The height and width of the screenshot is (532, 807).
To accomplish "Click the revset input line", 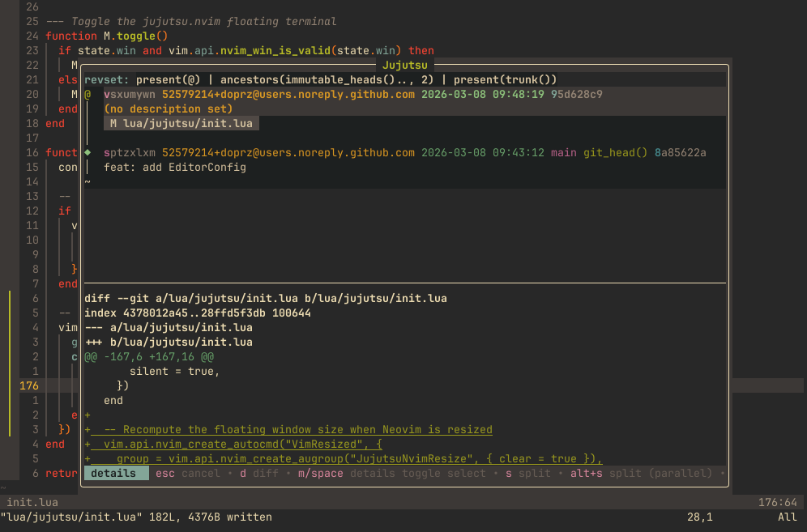I will click(x=405, y=79).
